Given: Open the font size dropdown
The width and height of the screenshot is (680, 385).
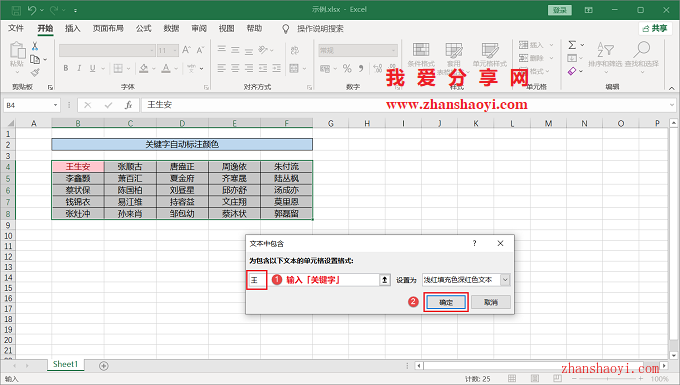Looking at the screenshot, I should (x=175, y=50).
